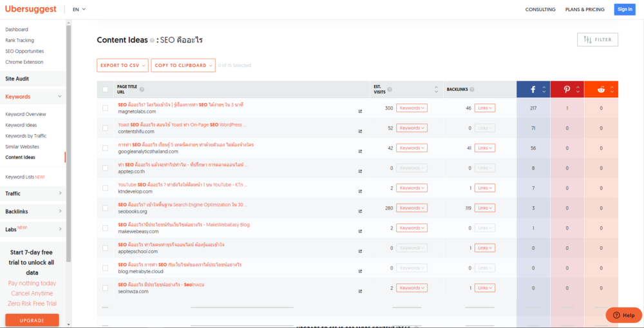This screenshot has width=644, height=328.
Task: Select the checkbox for makewebeasy.com row
Action: [105, 227]
